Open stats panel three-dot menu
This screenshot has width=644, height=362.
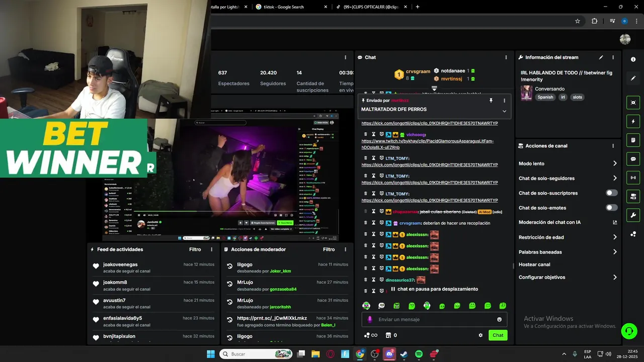345,57
